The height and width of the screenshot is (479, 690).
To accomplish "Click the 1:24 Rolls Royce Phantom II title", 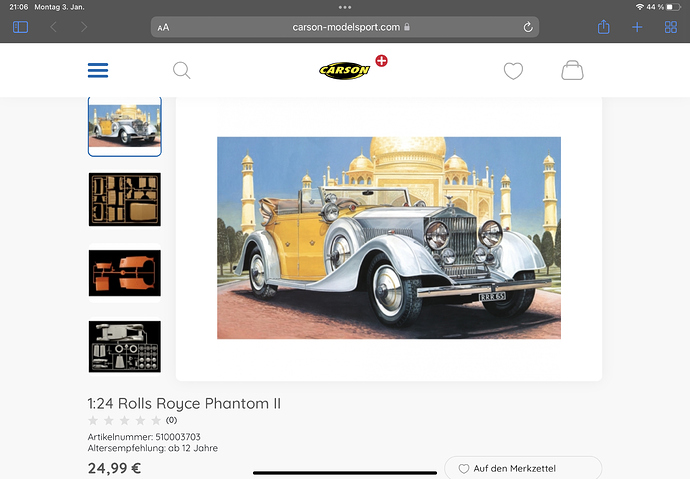I will click(x=184, y=403).
